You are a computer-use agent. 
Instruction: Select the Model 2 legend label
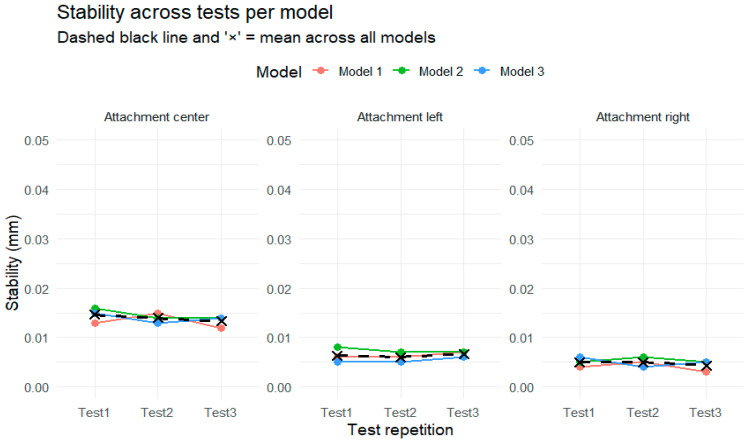click(x=441, y=72)
